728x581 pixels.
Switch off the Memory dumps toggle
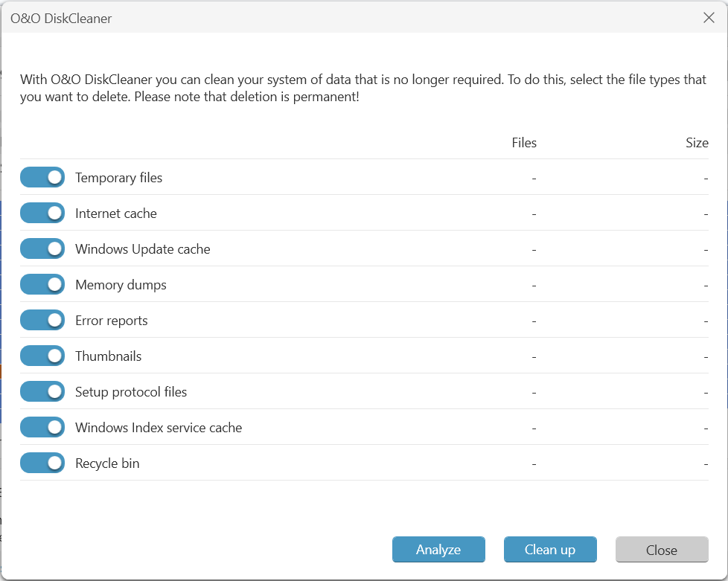42,284
